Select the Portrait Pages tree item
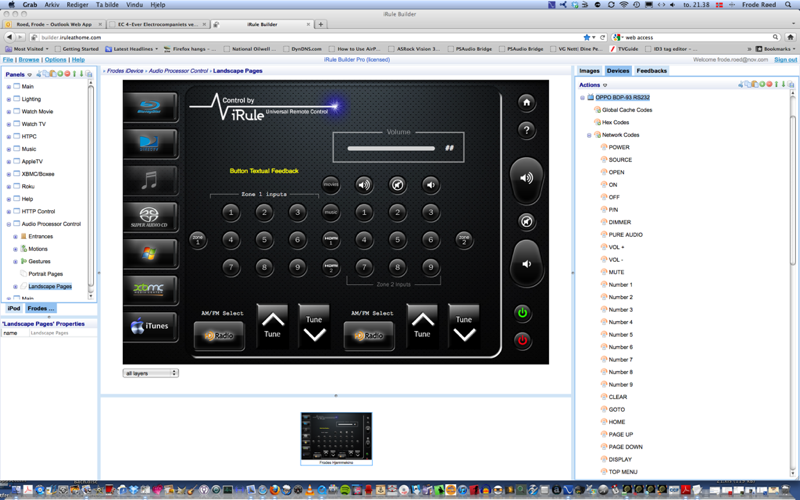The image size is (800, 500). [45, 274]
